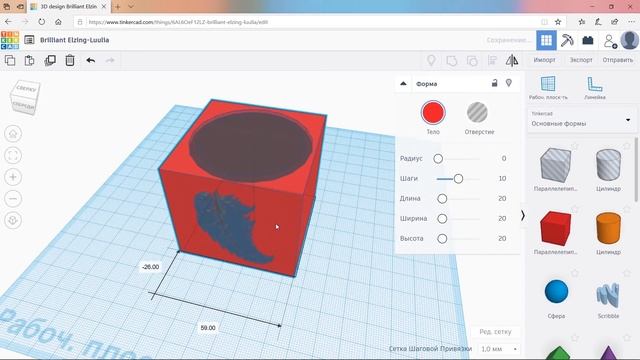The width and height of the screenshot is (640, 360).
Task: Pick the striped hole Параллелепипед shape
Action: (x=555, y=165)
